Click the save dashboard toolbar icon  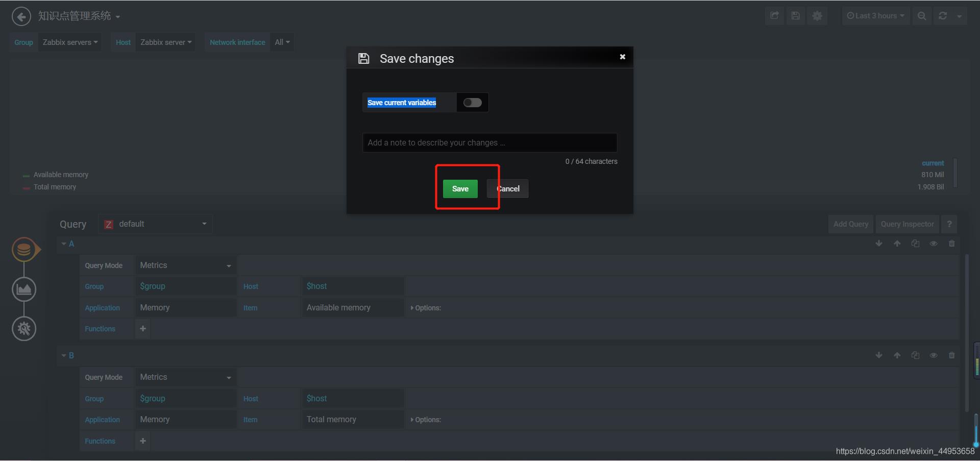tap(795, 16)
